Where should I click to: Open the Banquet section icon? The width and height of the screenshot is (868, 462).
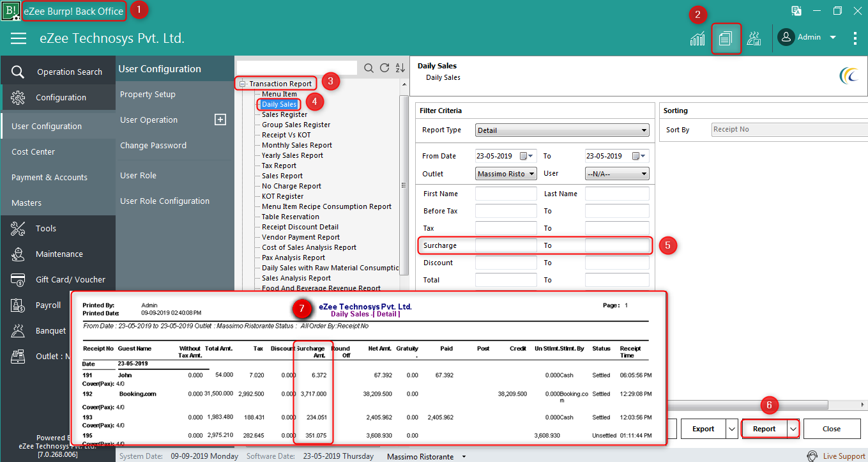point(18,330)
